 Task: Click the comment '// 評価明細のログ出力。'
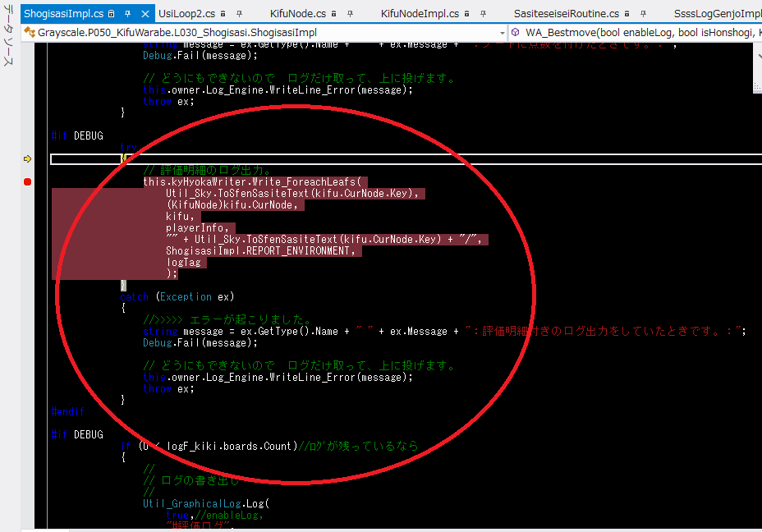(207, 170)
